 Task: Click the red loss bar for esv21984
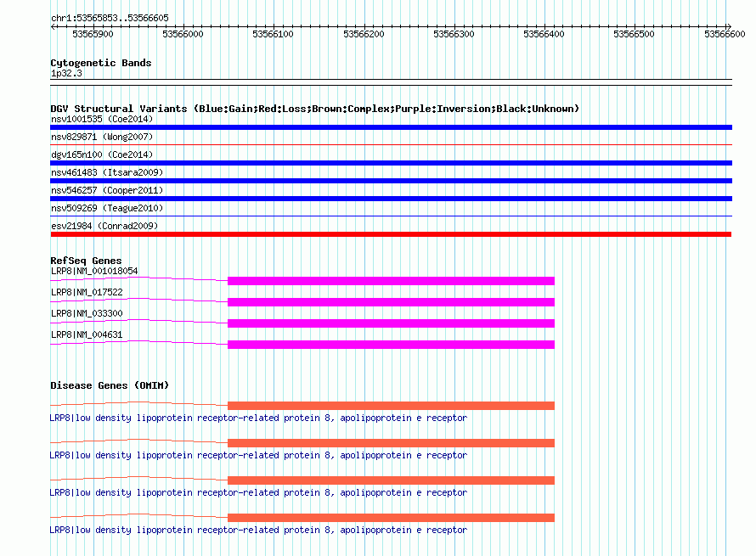coord(391,234)
